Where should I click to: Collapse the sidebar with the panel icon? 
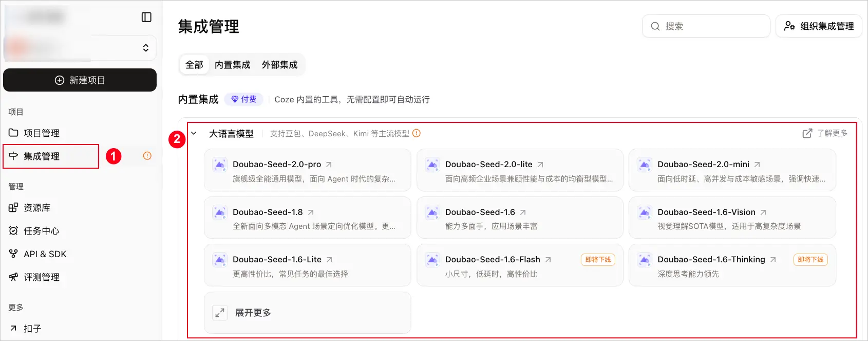tap(146, 17)
